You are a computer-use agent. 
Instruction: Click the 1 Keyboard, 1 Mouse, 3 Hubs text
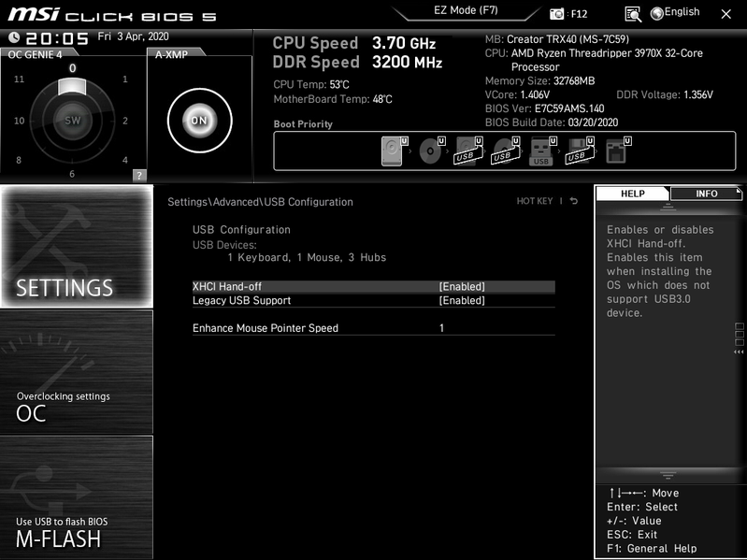pyautogui.click(x=307, y=258)
